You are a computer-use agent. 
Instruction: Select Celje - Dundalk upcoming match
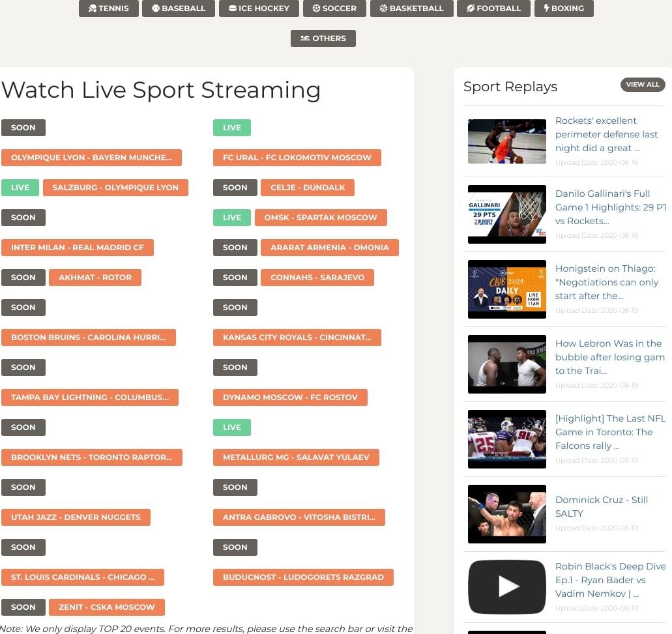tap(308, 188)
